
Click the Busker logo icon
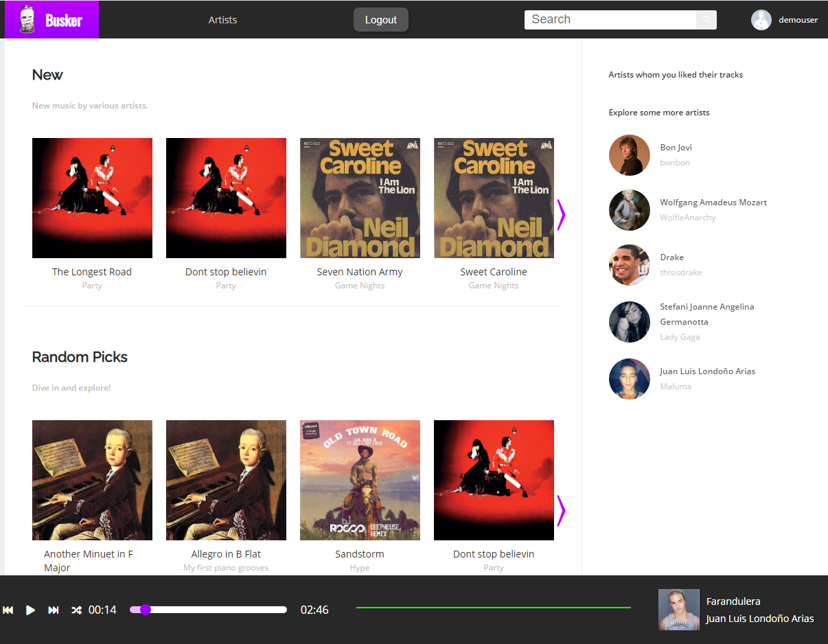click(x=27, y=19)
